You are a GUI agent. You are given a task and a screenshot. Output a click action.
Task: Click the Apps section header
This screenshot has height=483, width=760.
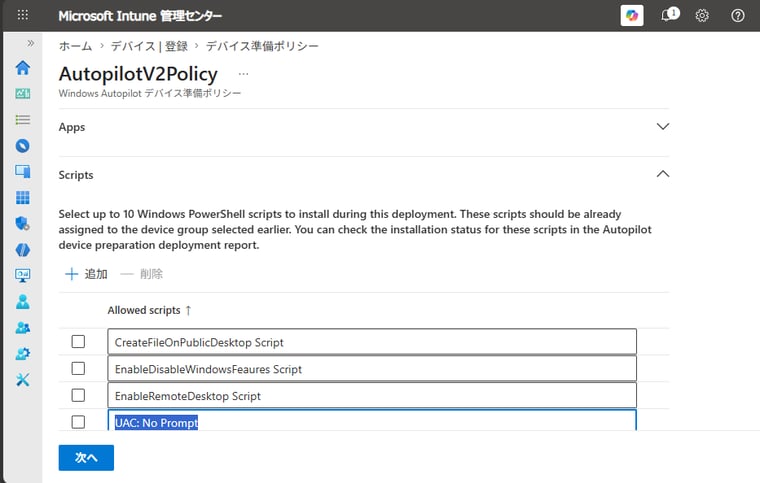pyautogui.click(x=72, y=127)
